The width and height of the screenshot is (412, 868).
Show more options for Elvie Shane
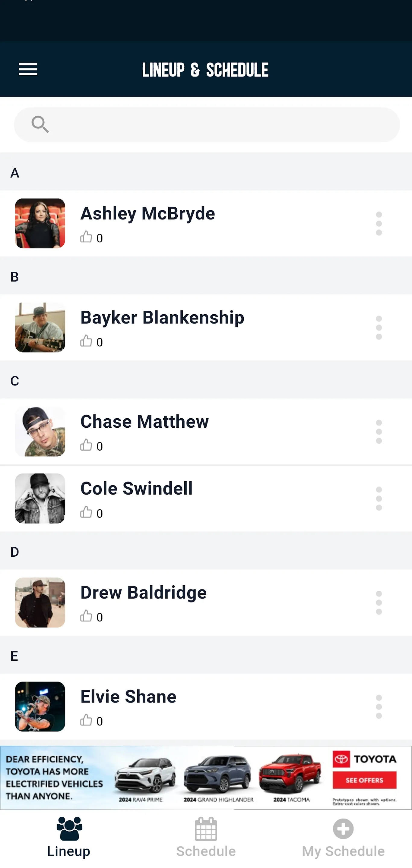click(x=379, y=706)
